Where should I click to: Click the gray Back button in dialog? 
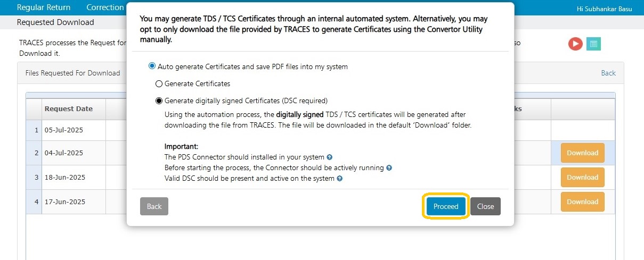[x=154, y=206]
